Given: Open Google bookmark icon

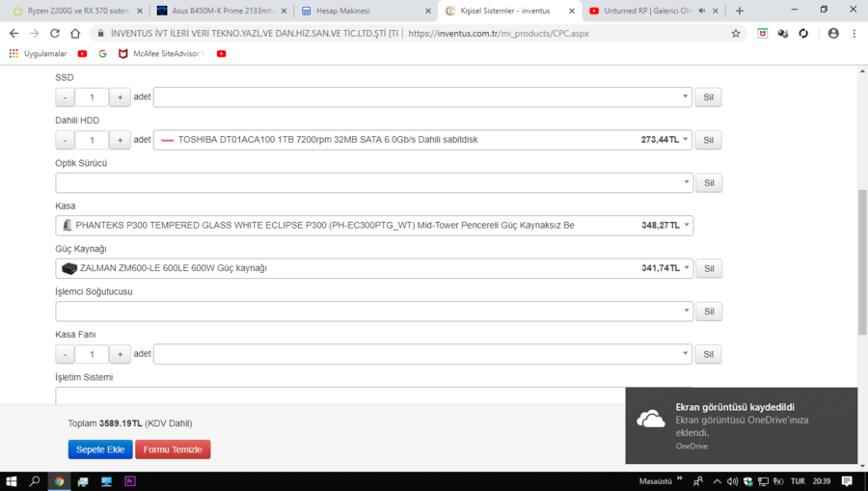Looking at the screenshot, I should tap(102, 54).
